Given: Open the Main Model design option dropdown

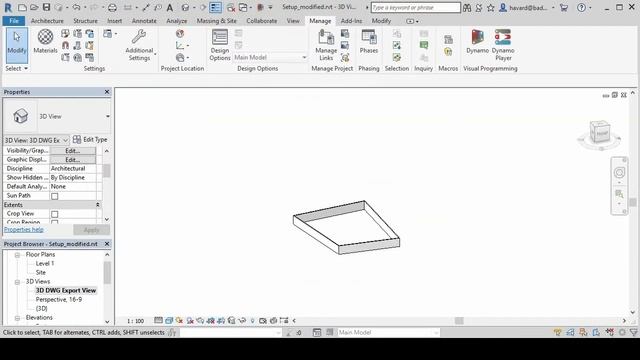Looking at the screenshot, I should (270, 58).
